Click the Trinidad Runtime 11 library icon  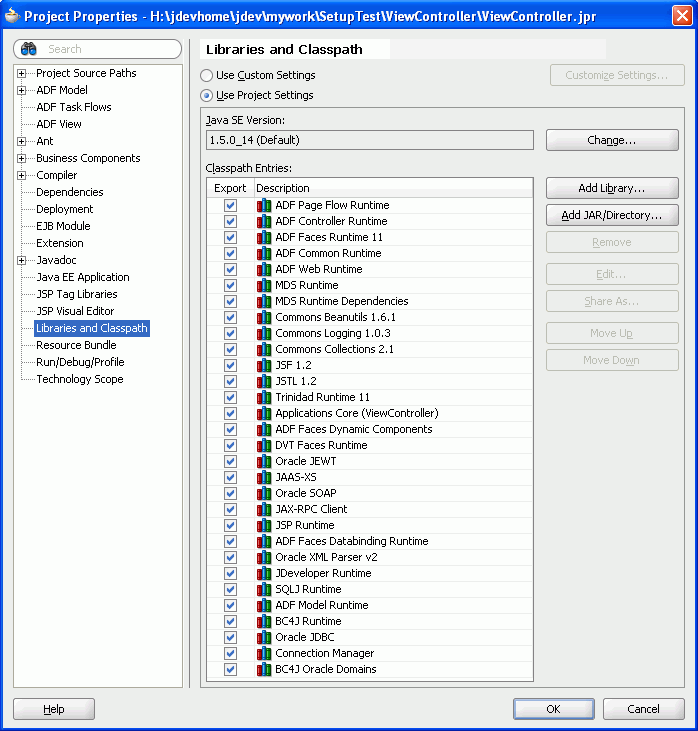pos(264,397)
